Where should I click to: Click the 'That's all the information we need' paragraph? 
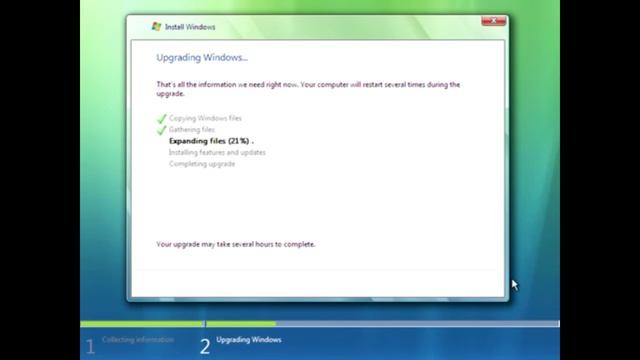pyautogui.click(x=308, y=89)
